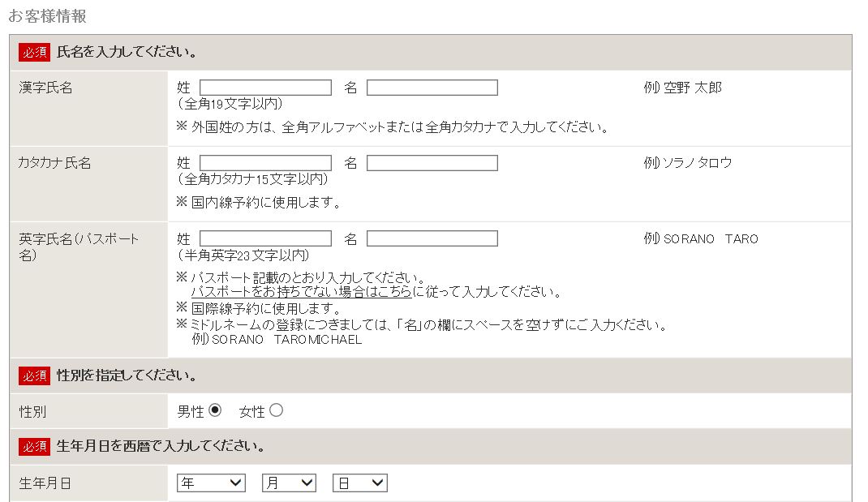Click the kanji surname (姓) input field

coord(265,88)
